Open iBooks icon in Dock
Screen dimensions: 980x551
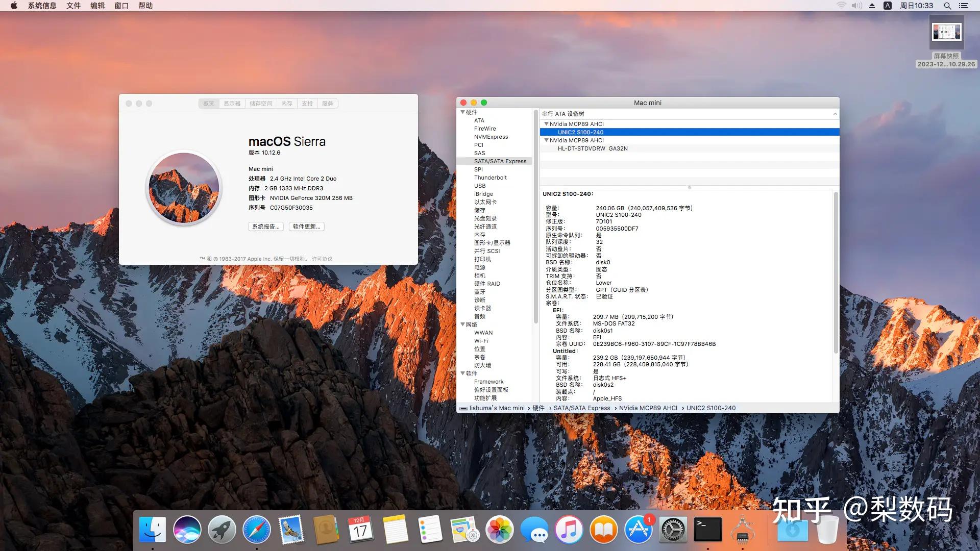tap(603, 530)
